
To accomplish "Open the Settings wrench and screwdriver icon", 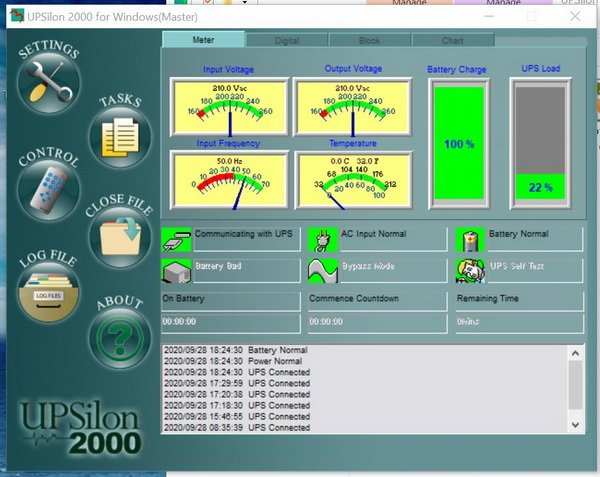I will pyautogui.click(x=49, y=83).
